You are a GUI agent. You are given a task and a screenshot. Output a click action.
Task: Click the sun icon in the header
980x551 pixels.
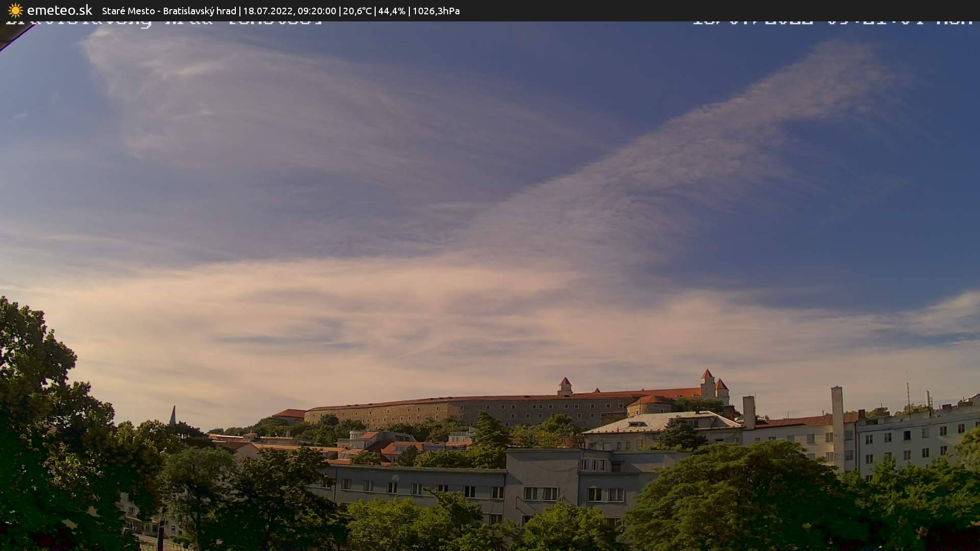point(15,10)
